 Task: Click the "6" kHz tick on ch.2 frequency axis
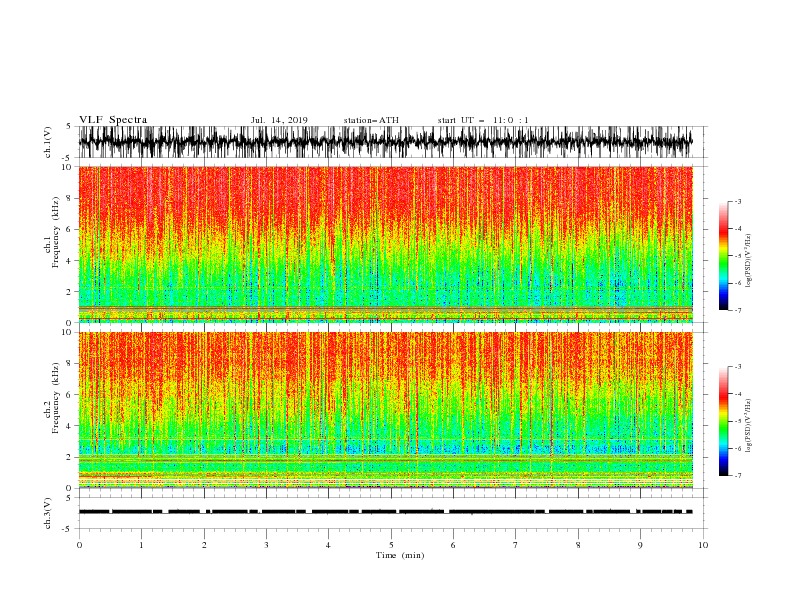pos(69,395)
